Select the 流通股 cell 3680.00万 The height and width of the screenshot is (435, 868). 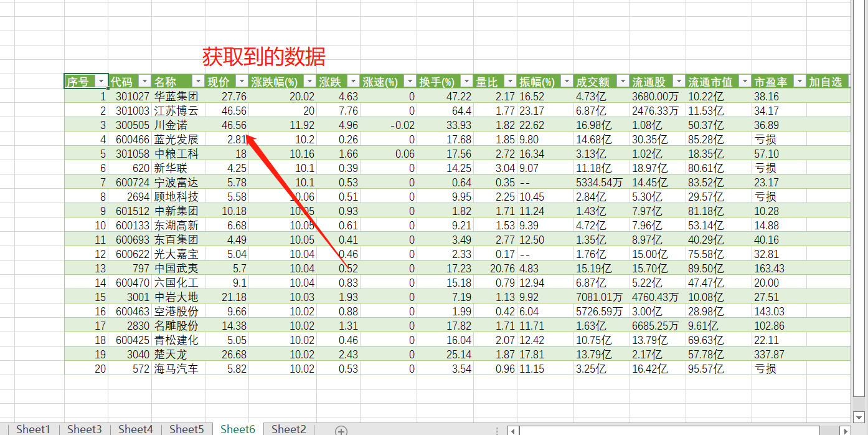click(658, 96)
